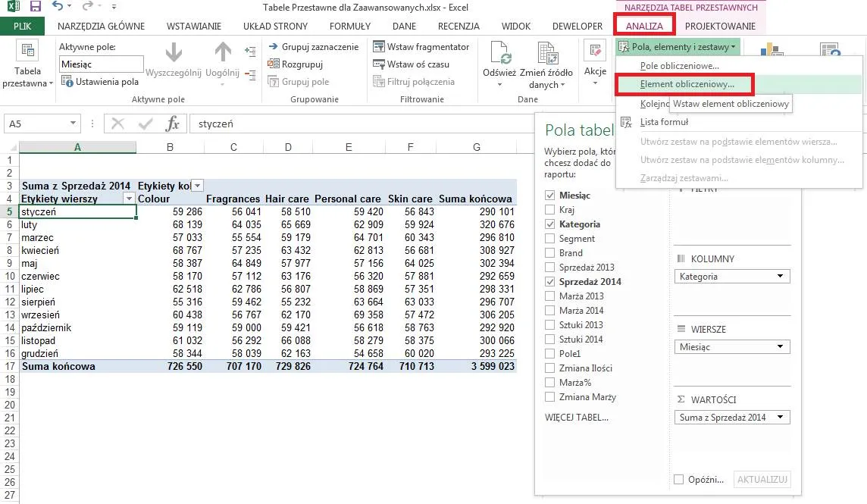Open the Name Box dropdown arrow
867x504 pixels.
tap(73, 124)
